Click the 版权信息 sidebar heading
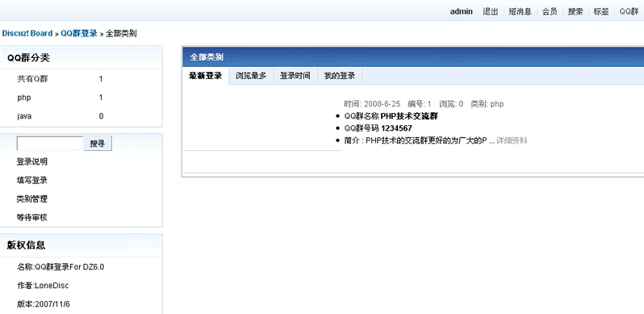The width and height of the screenshot is (644, 314). coord(27,245)
